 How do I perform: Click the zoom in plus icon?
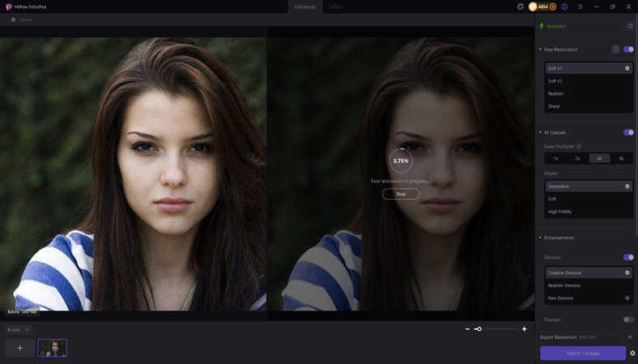[x=524, y=329]
